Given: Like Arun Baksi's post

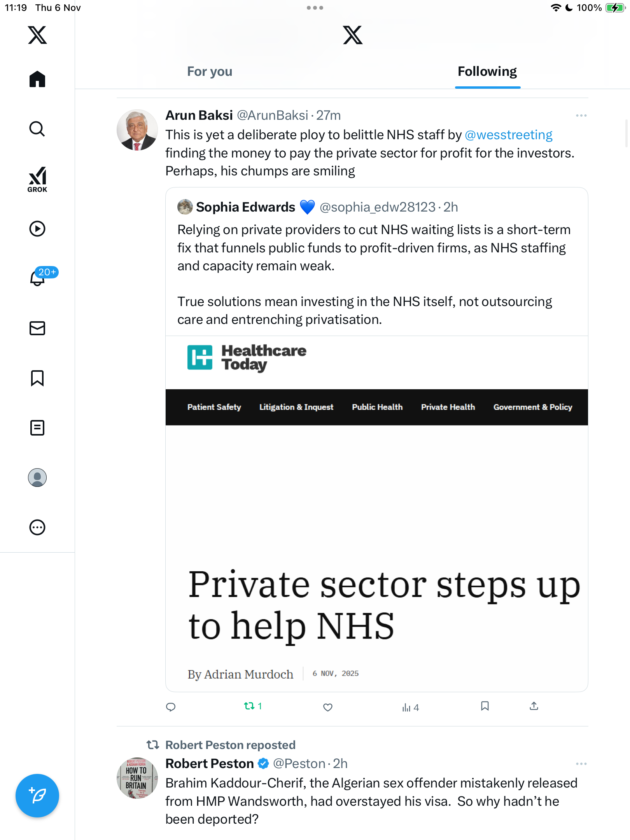Looking at the screenshot, I should [x=328, y=707].
